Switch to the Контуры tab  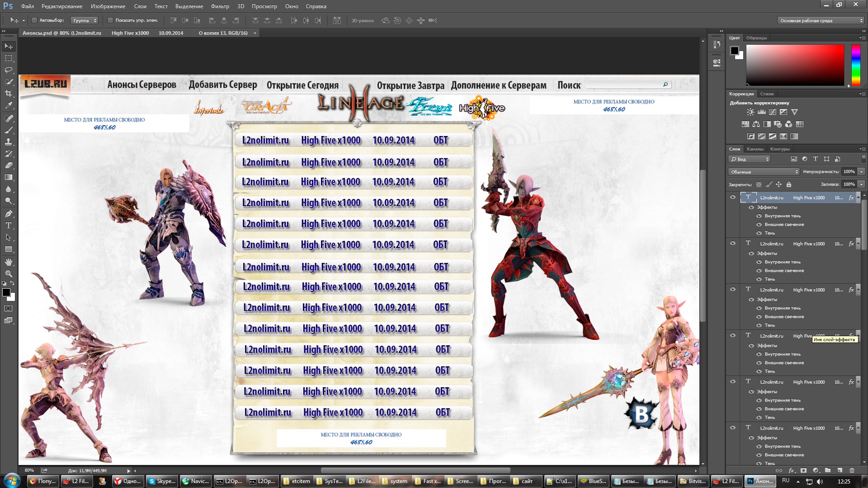tap(780, 149)
